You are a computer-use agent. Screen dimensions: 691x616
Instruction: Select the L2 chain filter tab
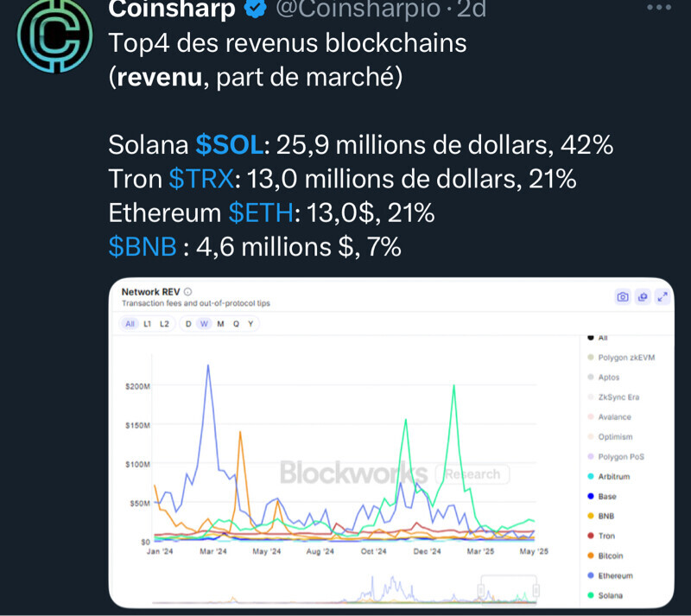click(164, 324)
